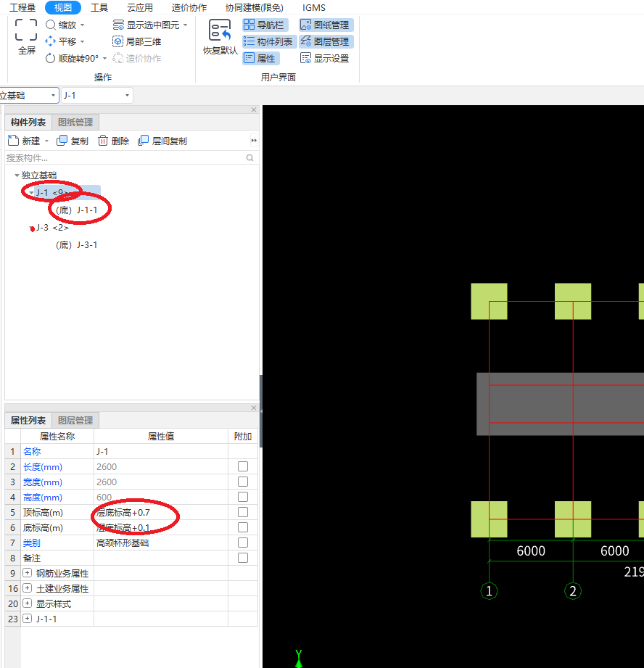644x668 pixels.
Task: Select the 属性列表 tab
Action: pos(28,421)
